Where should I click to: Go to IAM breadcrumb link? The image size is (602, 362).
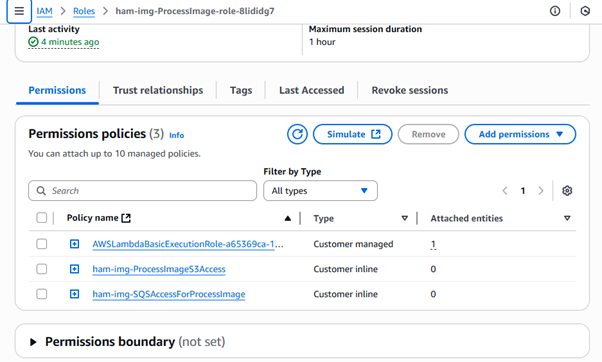[x=45, y=11]
